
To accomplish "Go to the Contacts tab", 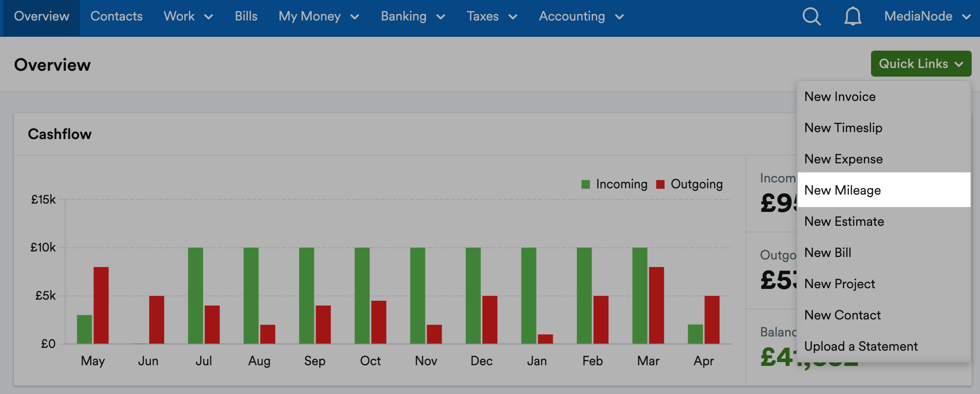I will pyautogui.click(x=116, y=17).
